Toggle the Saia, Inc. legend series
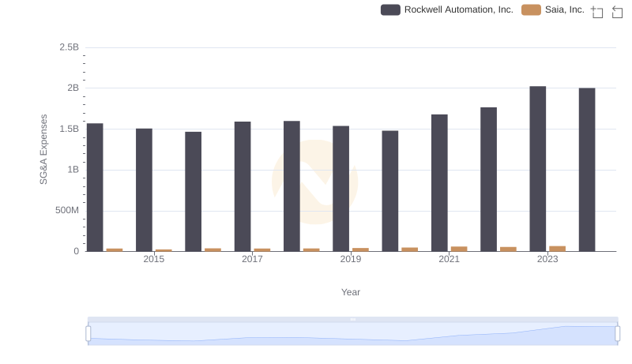 [x=553, y=9]
